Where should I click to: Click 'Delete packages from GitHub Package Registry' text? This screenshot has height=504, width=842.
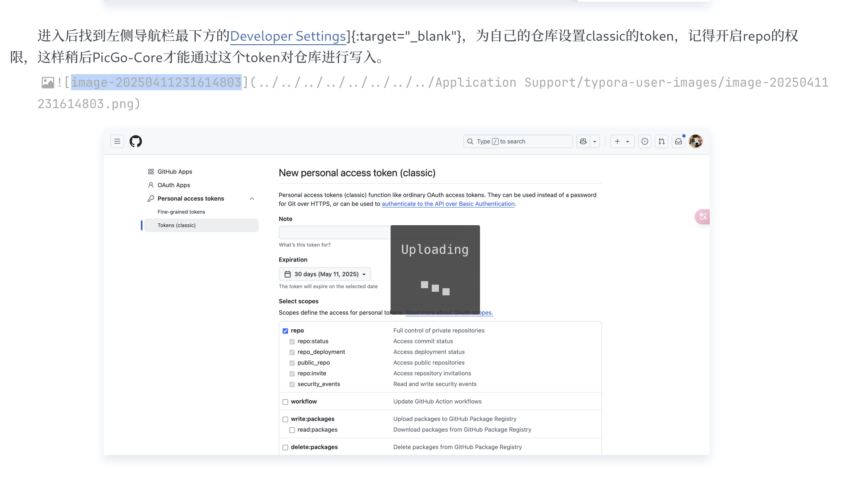click(458, 447)
